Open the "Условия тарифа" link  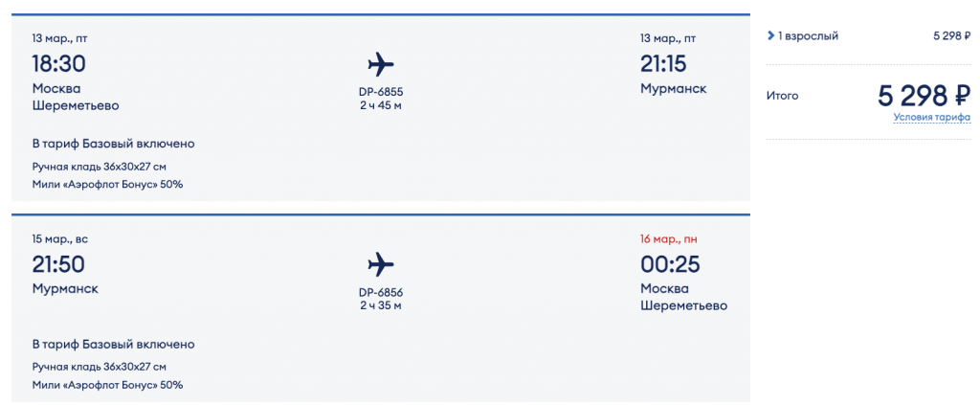tap(932, 118)
